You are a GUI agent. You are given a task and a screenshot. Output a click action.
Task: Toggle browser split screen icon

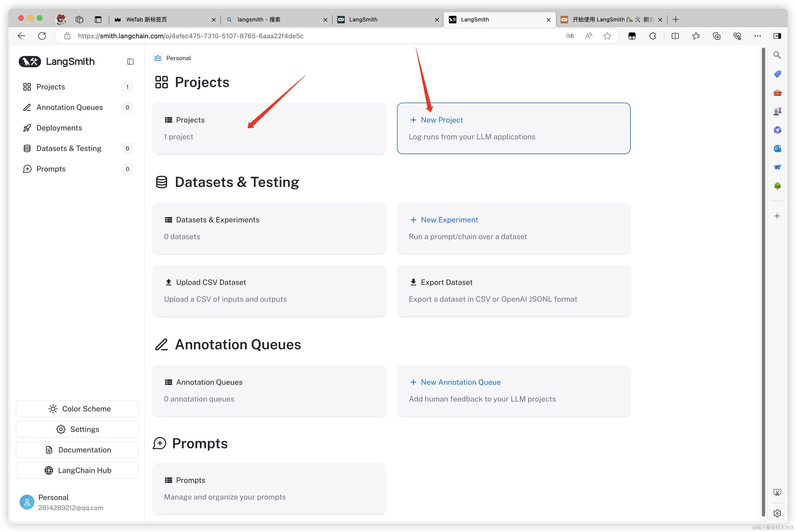[675, 36]
